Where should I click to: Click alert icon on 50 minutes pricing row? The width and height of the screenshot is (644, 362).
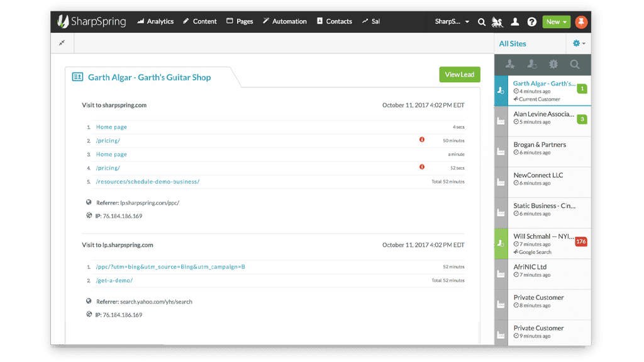pos(422,140)
